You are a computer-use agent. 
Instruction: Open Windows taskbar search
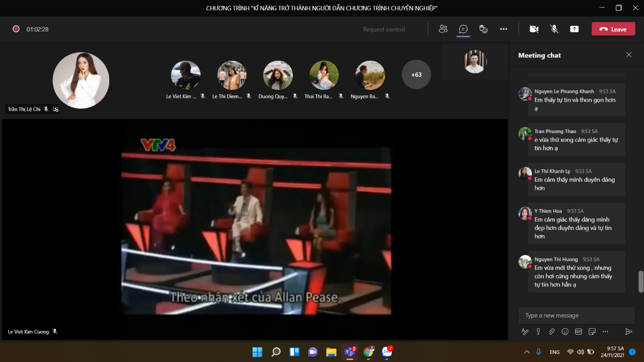point(276,352)
